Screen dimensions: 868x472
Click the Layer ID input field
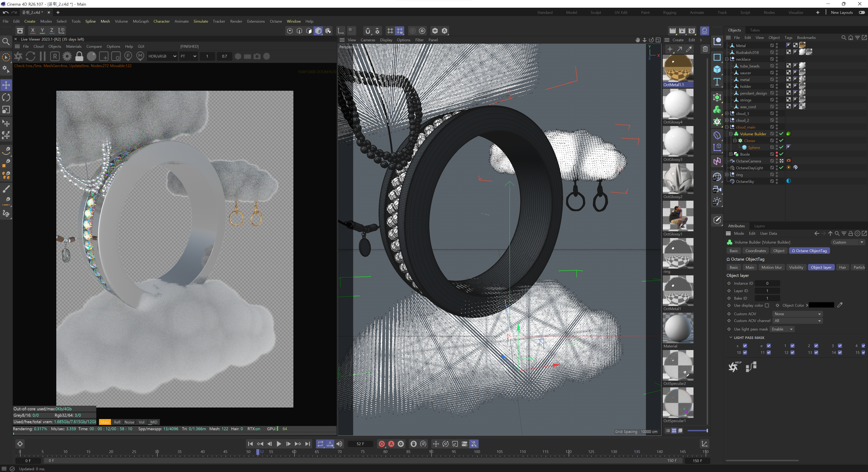pyautogui.click(x=767, y=291)
